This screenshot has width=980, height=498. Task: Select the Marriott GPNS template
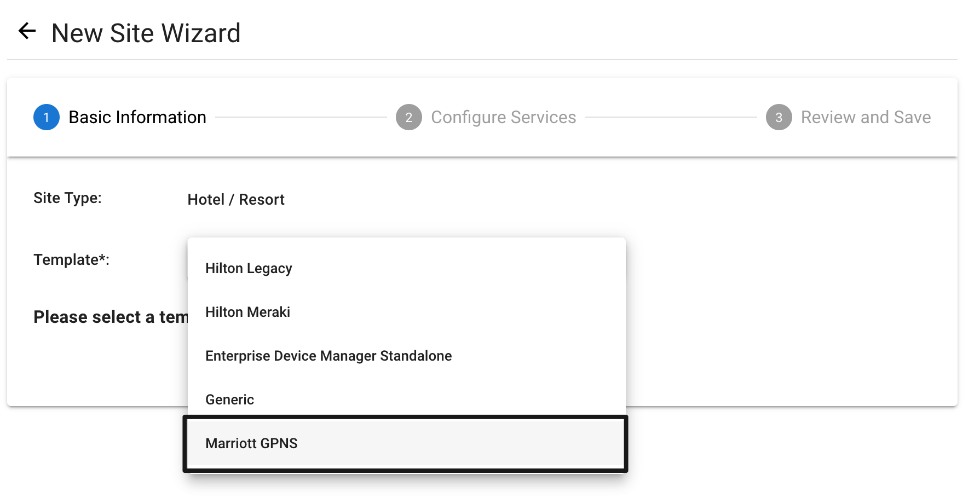tap(406, 443)
